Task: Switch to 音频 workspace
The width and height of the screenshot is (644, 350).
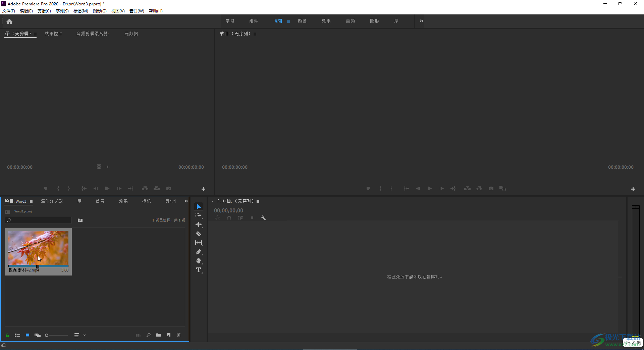Action: point(351,21)
